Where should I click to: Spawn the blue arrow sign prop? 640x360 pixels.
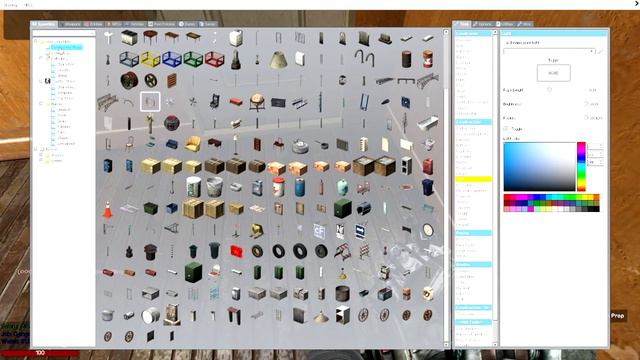[x=360, y=232]
